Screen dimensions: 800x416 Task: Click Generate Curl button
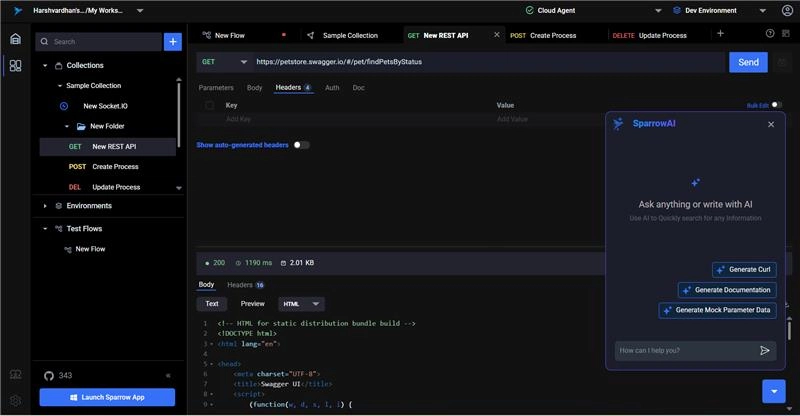[744, 270]
